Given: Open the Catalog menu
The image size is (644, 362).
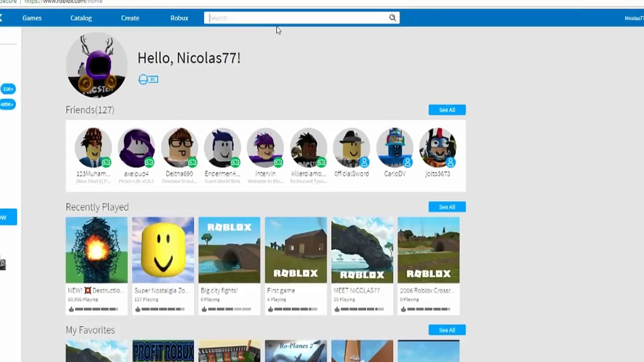Looking at the screenshot, I should click(81, 18).
